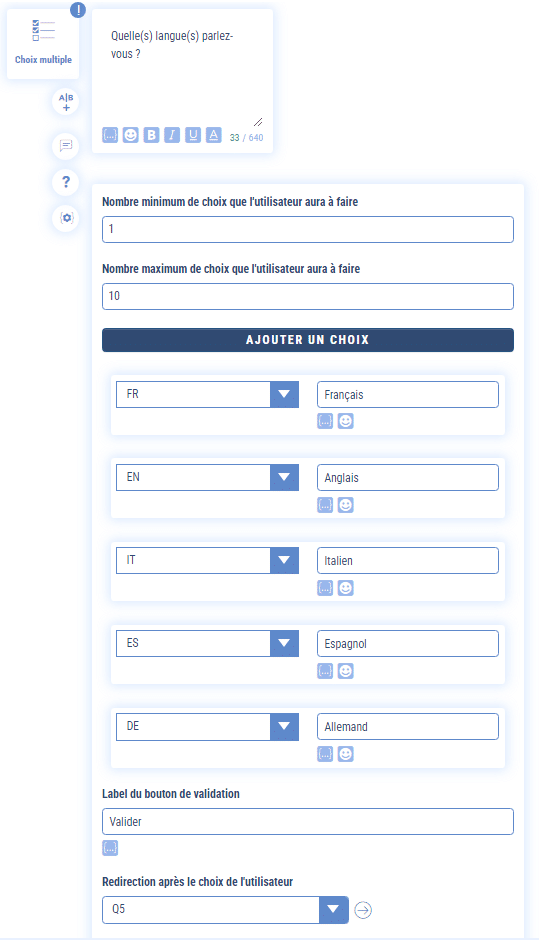Add emoji to the Français choice label
539x940 pixels.
tap(345, 421)
